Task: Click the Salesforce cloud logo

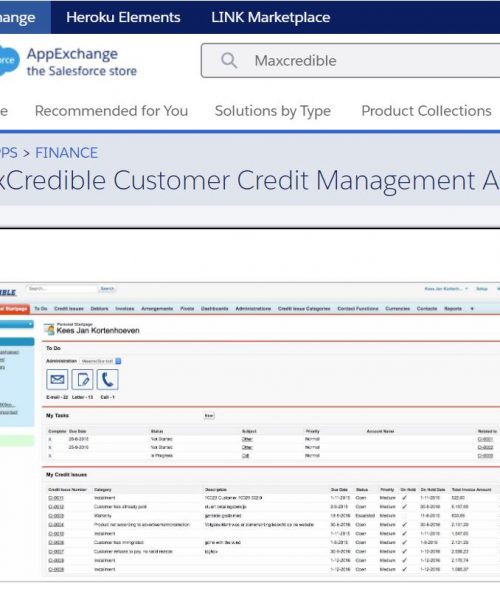Action: pos(8,60)
